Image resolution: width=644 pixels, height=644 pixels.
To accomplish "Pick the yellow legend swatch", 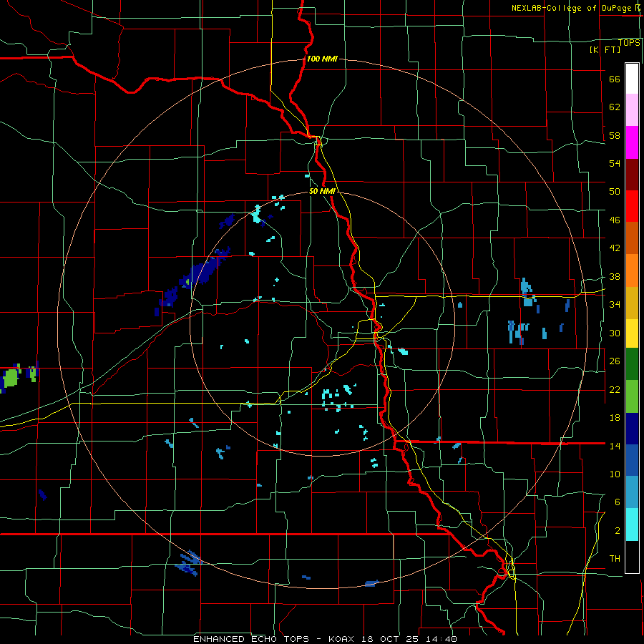I will (x=632, y=333).
